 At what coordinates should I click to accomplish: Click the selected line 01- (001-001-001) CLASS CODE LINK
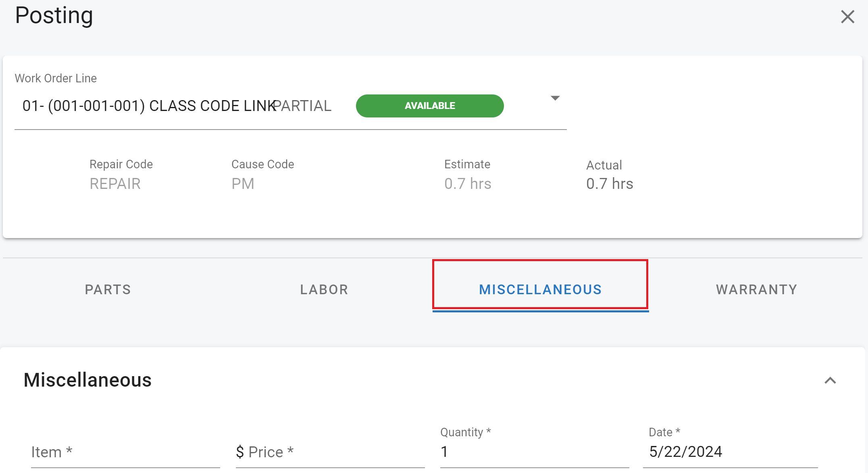pyautogui.click(x=148, y=106)
